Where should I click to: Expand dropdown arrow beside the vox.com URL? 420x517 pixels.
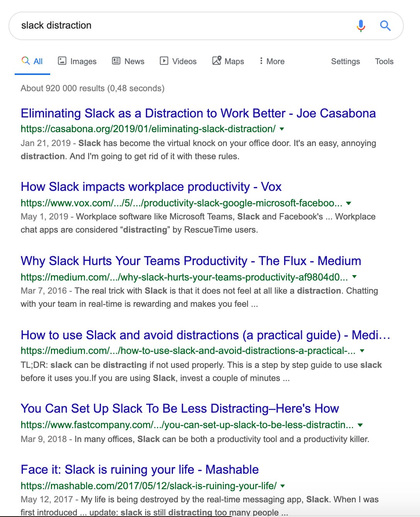coord(349,203)
